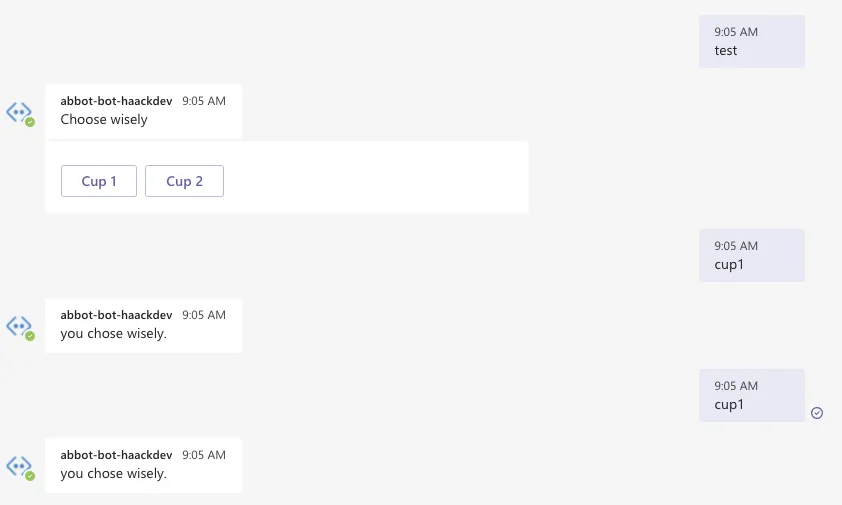
Task: Click the bot avatar beside "Choose wisely"
Action: [20, 112]
